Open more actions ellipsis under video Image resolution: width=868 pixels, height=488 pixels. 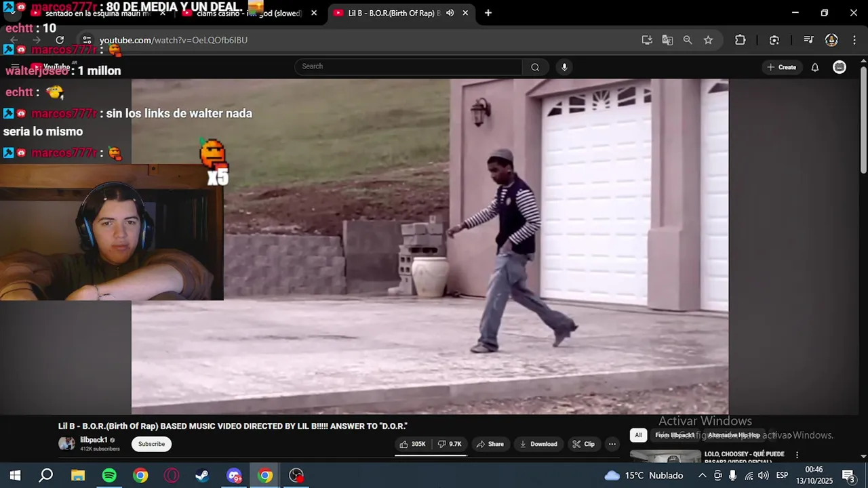(x=612, y=444)
